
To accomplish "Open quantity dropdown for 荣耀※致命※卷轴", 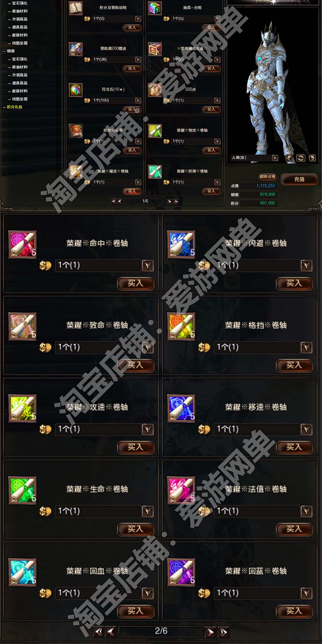I will pos(148,347).
